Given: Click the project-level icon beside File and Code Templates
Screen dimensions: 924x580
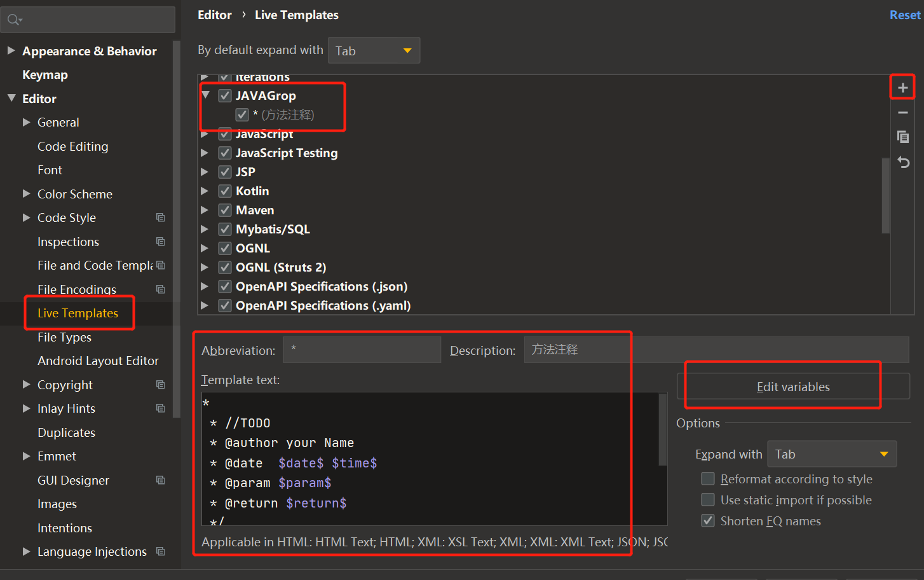Looking at the screenshot, I should pyautogui.click(x=161, y=265).
